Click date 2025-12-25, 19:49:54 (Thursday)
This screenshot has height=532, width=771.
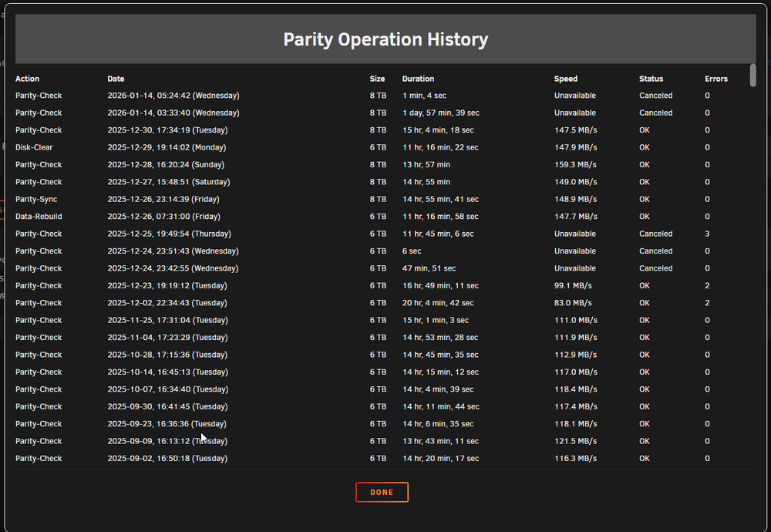point(169,234)
